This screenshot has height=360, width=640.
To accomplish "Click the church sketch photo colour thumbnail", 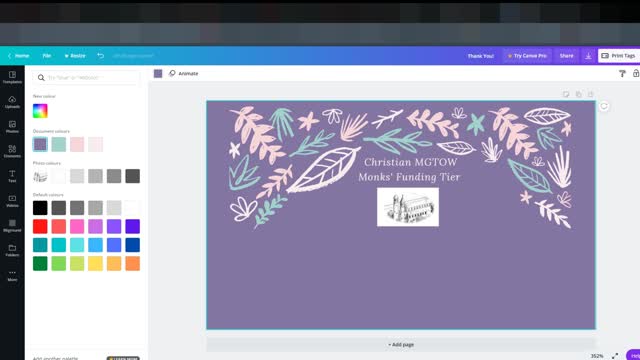I will (40, 176).
